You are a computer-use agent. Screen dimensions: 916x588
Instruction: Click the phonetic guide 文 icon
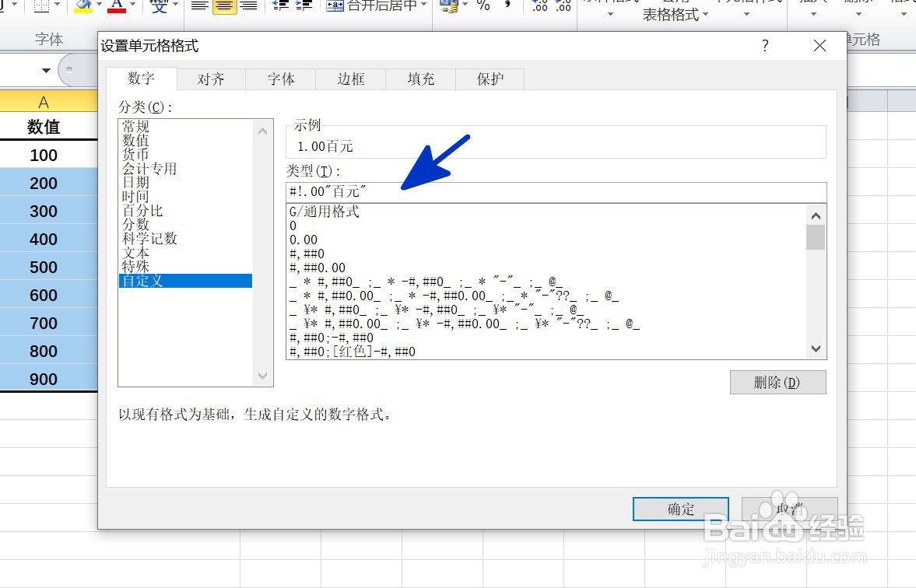coord(159,6)
